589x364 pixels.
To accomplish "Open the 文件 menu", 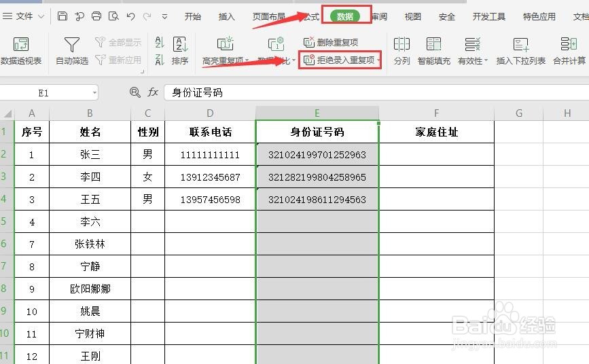I will [23, 16].
